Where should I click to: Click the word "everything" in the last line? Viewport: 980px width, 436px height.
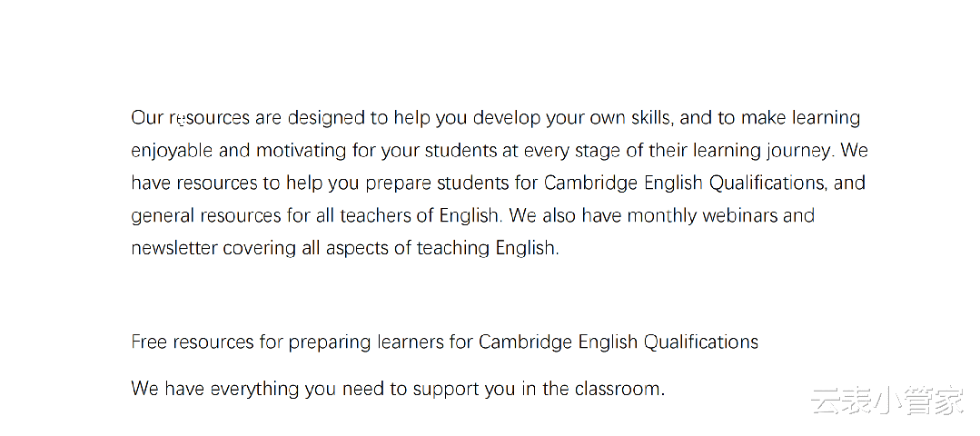(x=254, y=390)
